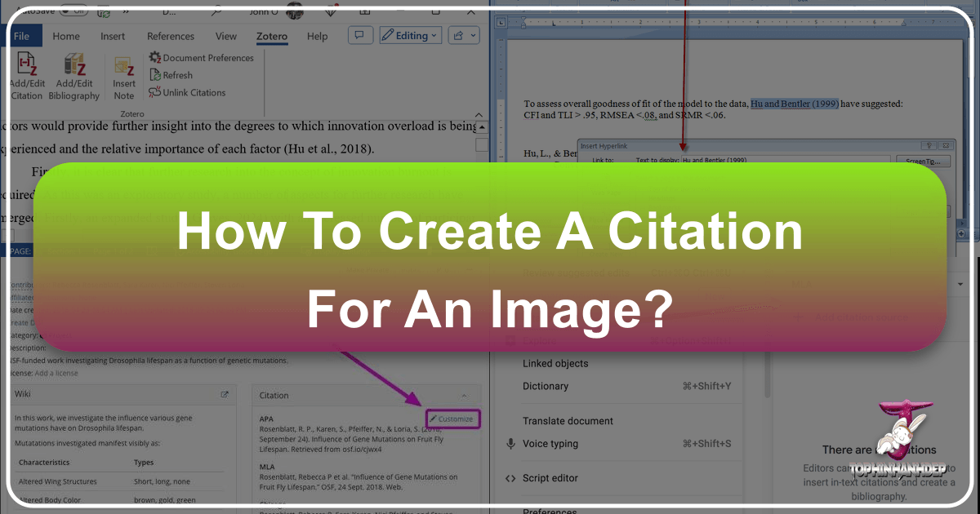The image size is (980, 514).
Task: Open the File tab
Action: 22,36
